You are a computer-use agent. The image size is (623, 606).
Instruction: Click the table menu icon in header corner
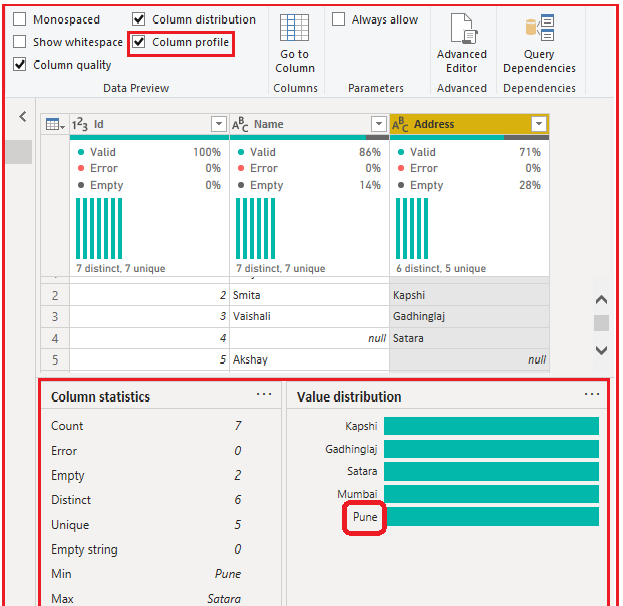pyautogui.click(x=55, y=124)
